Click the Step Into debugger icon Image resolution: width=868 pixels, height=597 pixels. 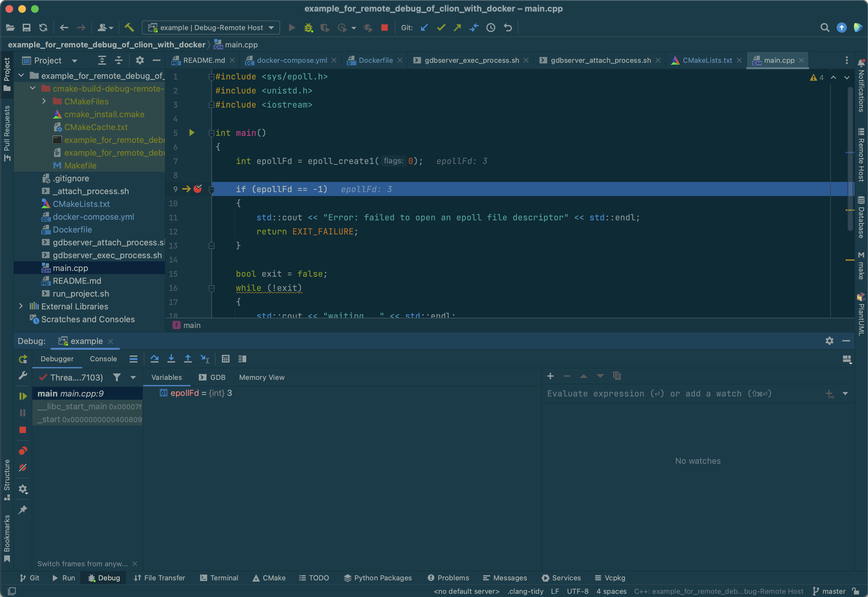[x=171, y=359]
